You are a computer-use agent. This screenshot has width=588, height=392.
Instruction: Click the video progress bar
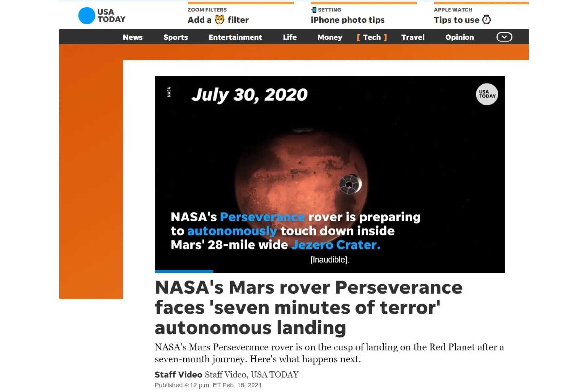tap(330, 271)
